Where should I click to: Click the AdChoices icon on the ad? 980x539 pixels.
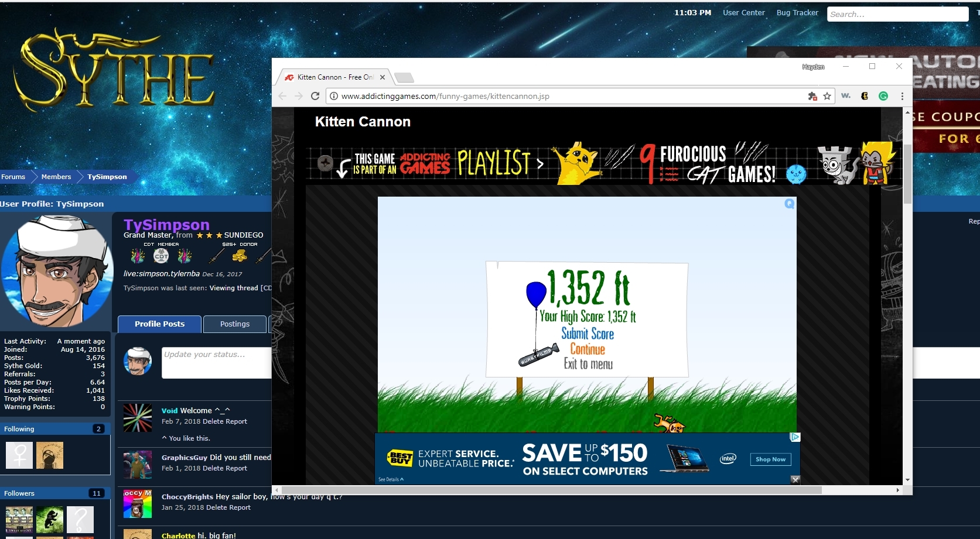pyautogui.click(x=795, y=437)
